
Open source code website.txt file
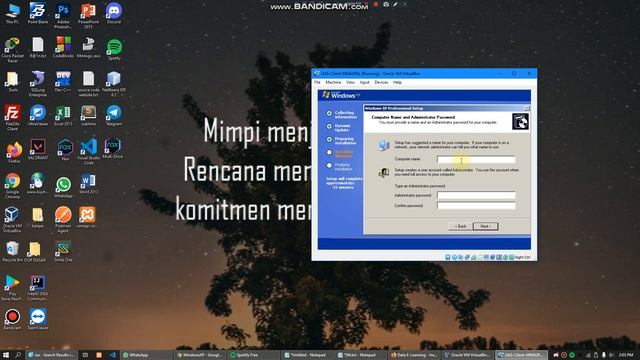pyautogui.click(x=89, y=84)
